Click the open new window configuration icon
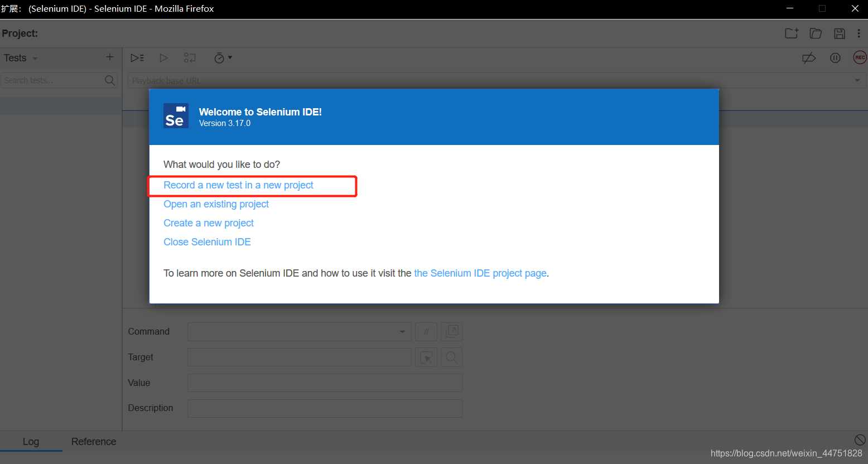This screenshot has width=868, height=464. 451,332
